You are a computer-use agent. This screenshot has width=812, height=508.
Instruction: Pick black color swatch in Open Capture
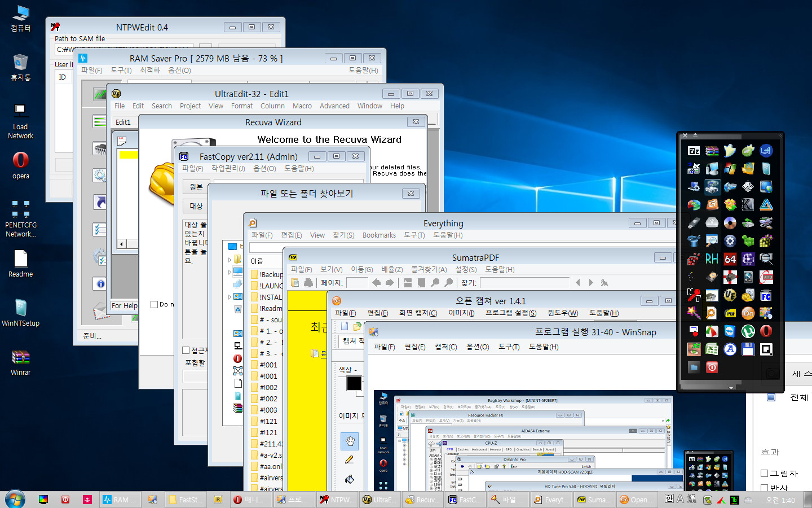pos(354,383)
